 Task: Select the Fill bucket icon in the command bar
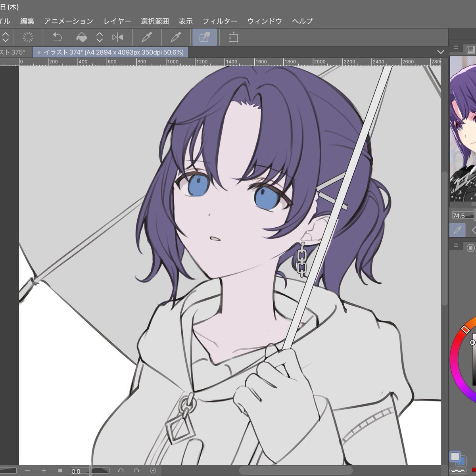81,38
